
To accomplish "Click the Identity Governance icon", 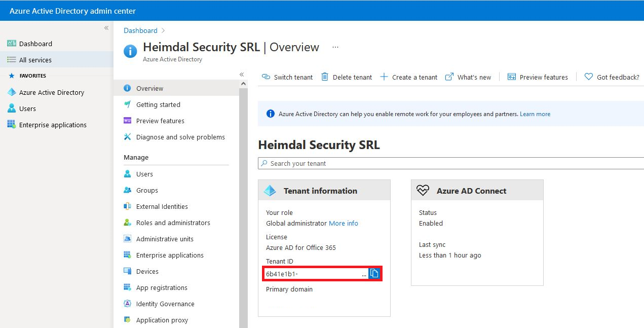I will click(127, 304).
